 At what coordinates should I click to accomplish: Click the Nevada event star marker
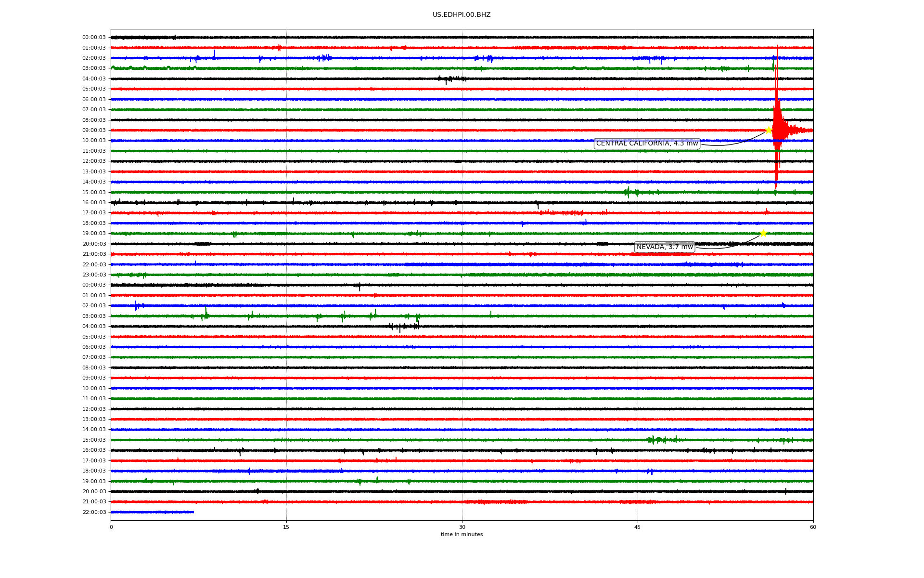click(763, 233)
